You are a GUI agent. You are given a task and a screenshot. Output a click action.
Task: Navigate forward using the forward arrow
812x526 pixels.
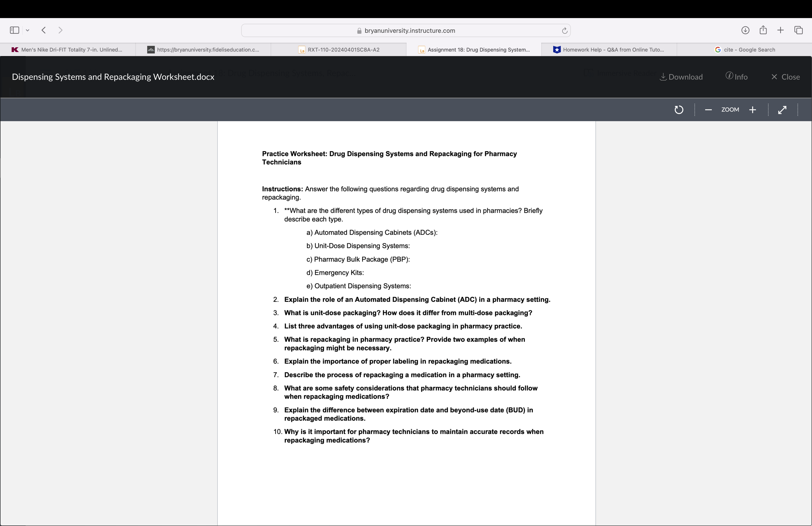60,30
